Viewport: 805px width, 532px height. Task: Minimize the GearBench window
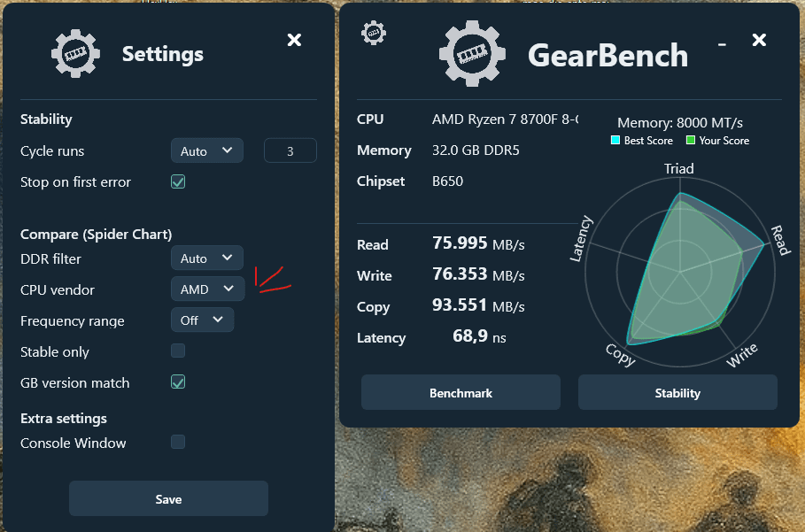tap(722, 44)
